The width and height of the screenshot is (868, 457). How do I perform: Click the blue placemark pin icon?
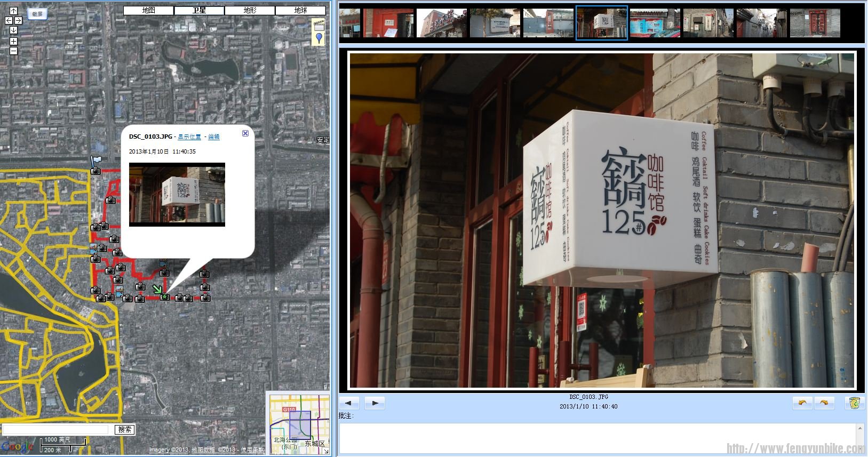coord(319,38)
